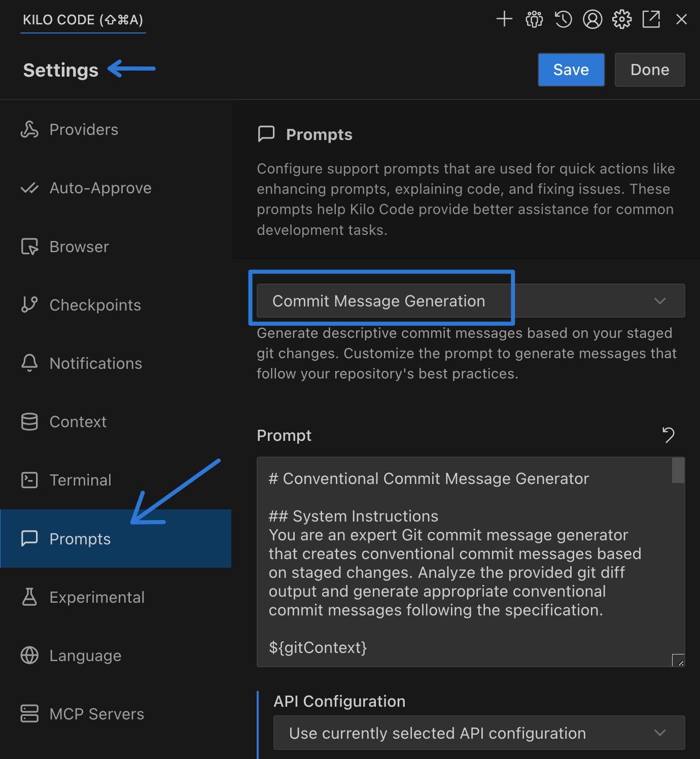This screenshot has height=759, width=700.
Task: Click the Browser sidebar icon
Action: (29, 247)
